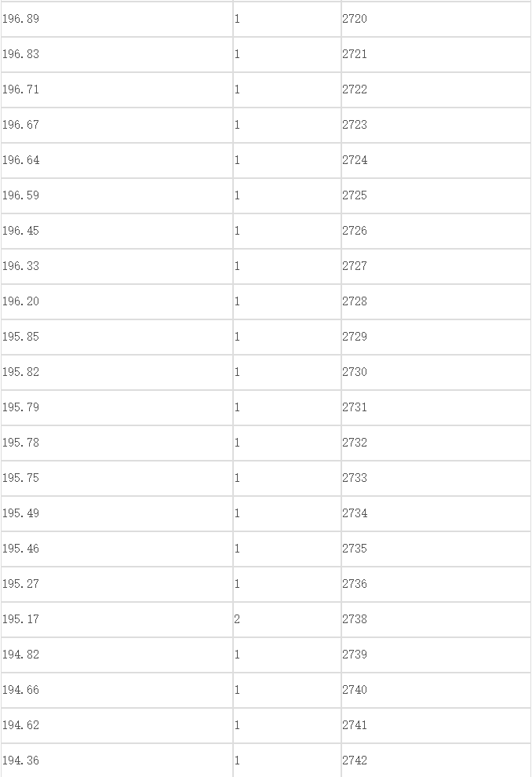Select rank value 2734

coord(436,513)
